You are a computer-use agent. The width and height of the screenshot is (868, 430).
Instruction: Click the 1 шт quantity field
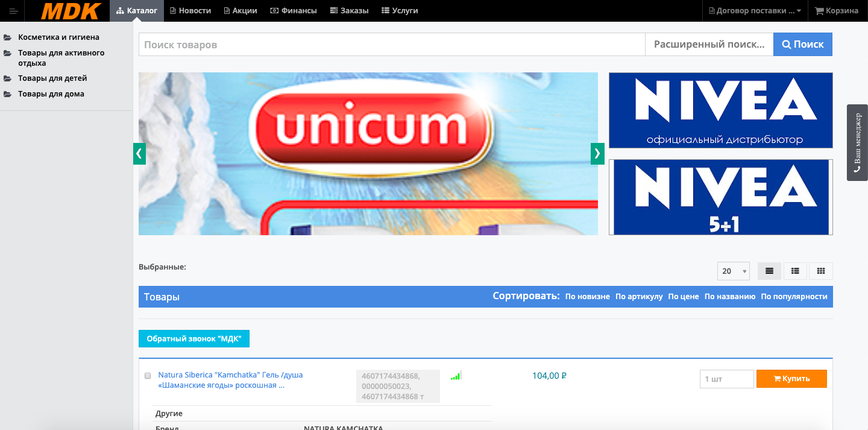pos(726,379)
